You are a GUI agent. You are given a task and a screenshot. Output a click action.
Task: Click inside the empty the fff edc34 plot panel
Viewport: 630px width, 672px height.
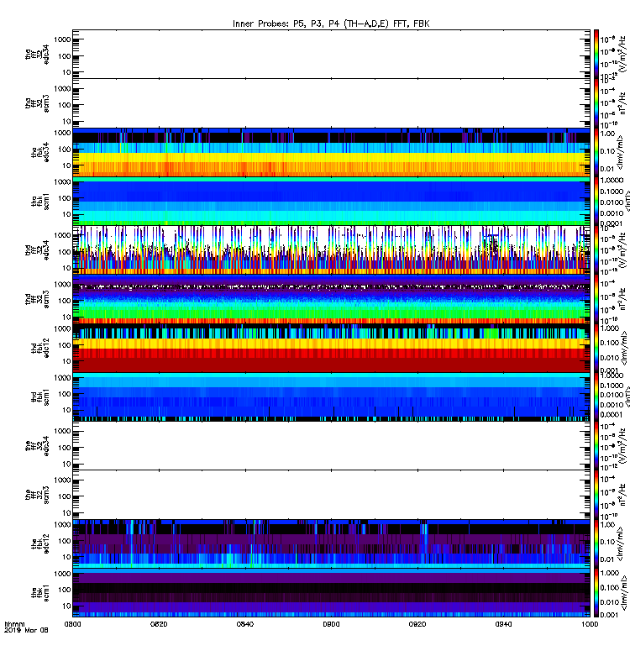point(331,446)
